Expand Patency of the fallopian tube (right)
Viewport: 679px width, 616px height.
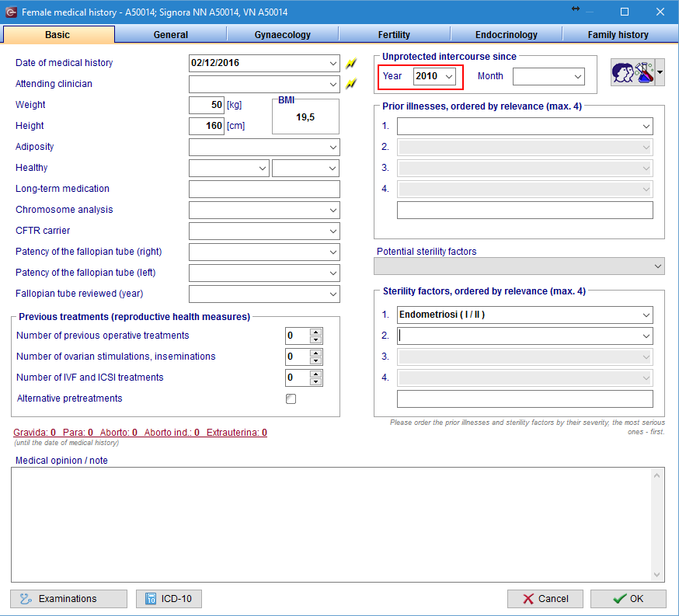tap(333, 252)
